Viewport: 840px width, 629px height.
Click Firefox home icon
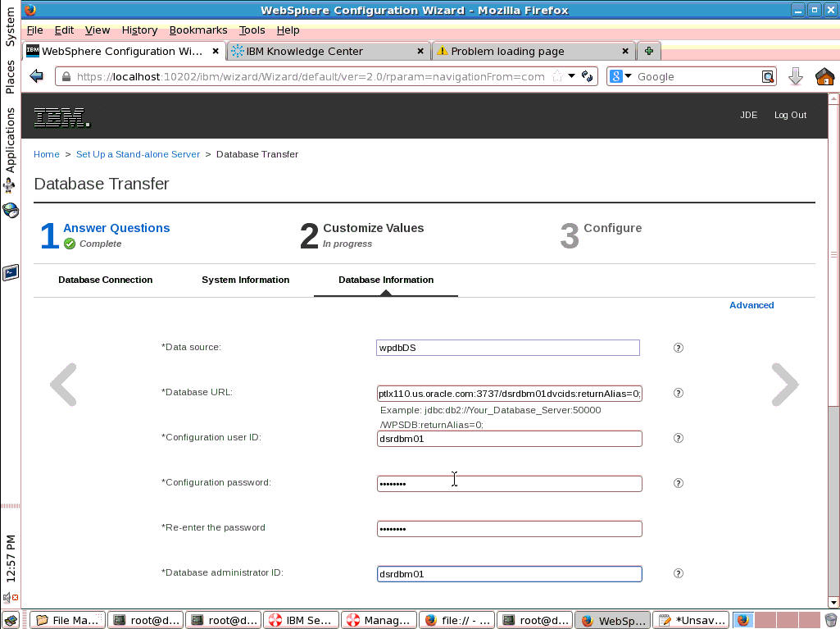(824, 76)
